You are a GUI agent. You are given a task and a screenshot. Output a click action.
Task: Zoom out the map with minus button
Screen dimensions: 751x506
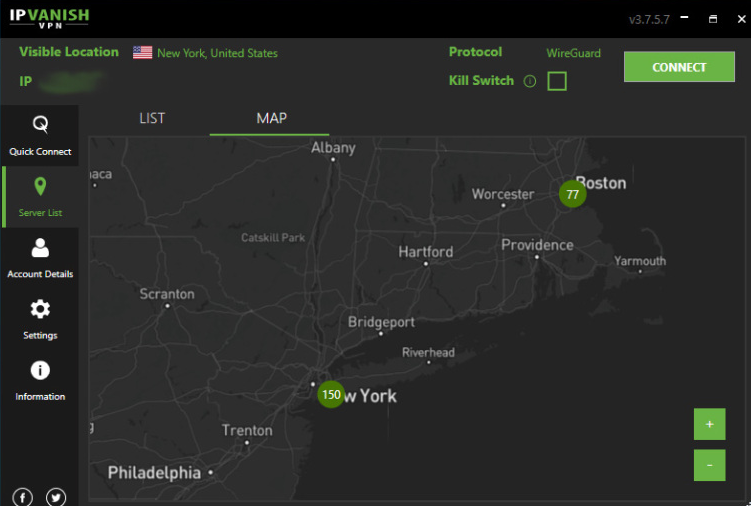(x=709, y=465)
